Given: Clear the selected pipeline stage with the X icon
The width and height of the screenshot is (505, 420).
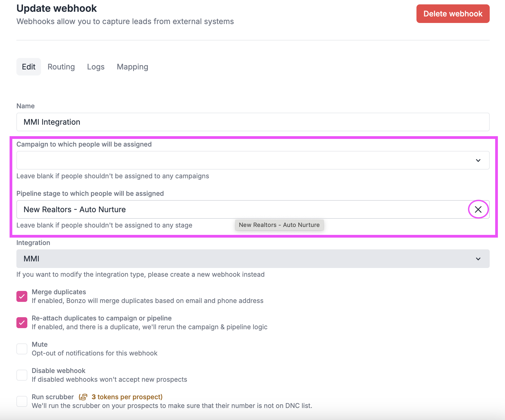Looking at the screenshot, I should tap(478, 209).
